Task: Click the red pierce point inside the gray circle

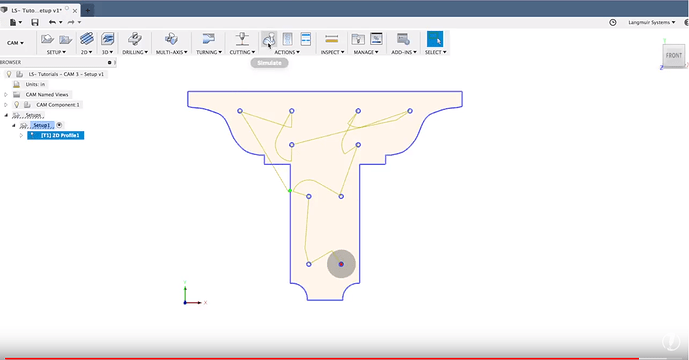Action: coord(341,264)
